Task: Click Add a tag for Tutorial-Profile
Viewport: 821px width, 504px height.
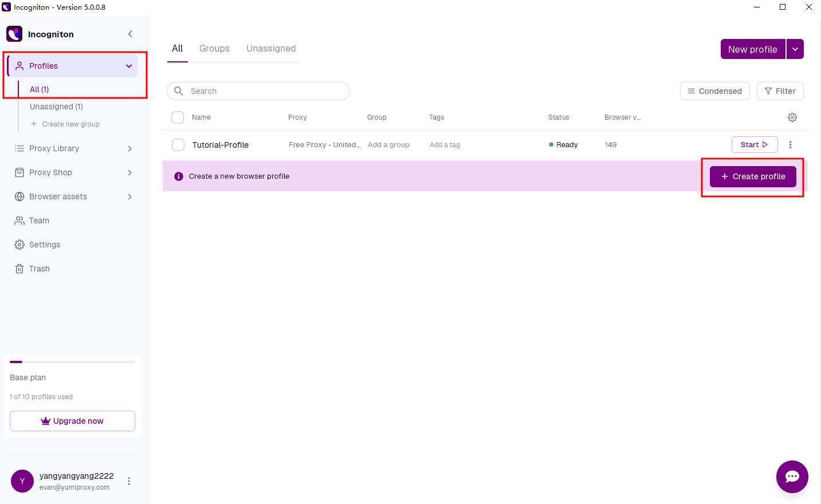Action: (x=445, y=145)
